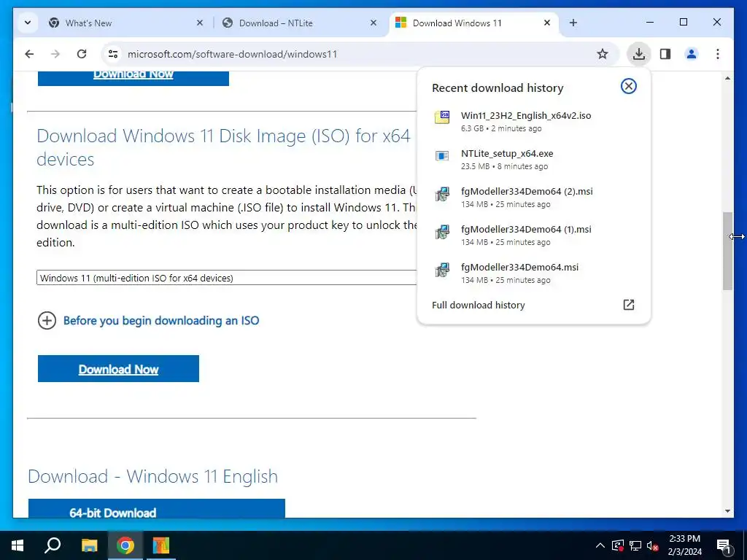Show hidden system tray icons chevron

pos(600,545)
